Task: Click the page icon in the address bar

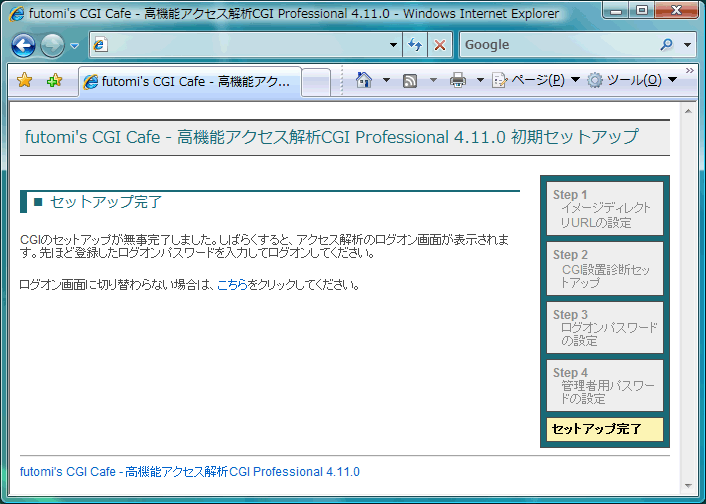Action: pyautogui.click(x=100, y=45)
